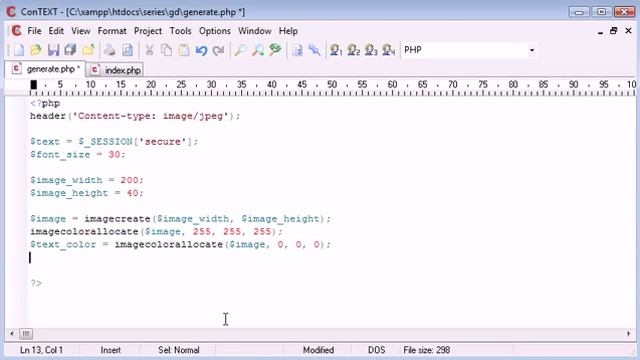This screenshot has height=360, width=640.
Task: Open the View menu
Action: click(81, 31)
